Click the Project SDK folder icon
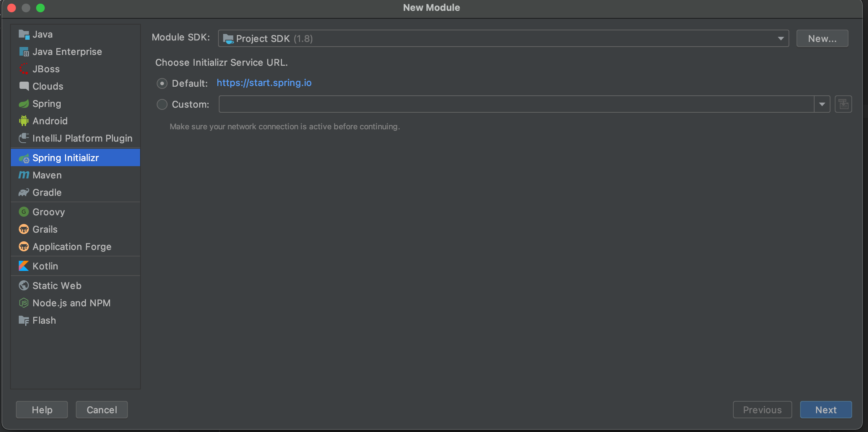 (228, 39)
